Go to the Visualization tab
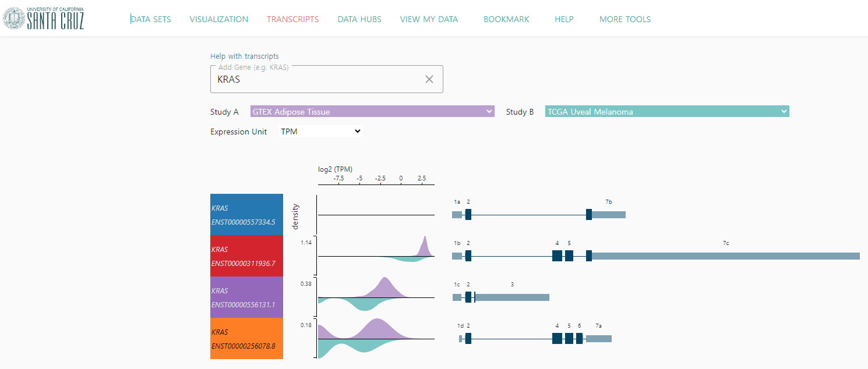Screen dimensions: 868x369 218,19
